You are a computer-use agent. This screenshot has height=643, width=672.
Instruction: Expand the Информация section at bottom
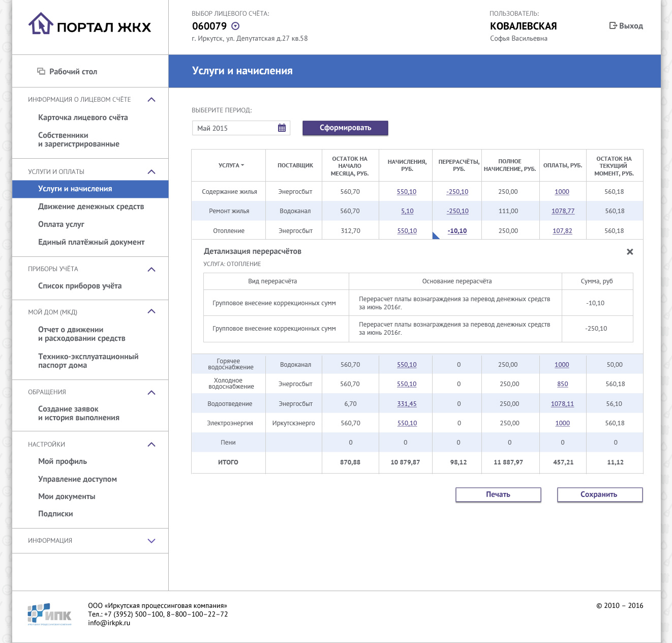pos(151,541)
